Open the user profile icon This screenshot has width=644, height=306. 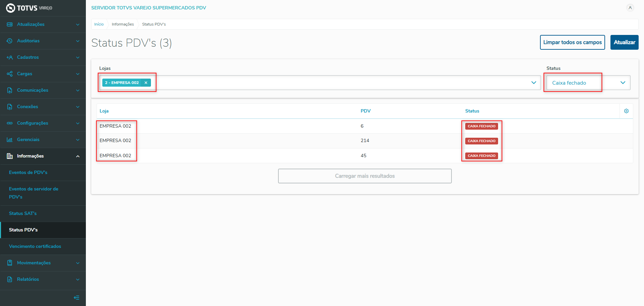[x=630, y=8]
